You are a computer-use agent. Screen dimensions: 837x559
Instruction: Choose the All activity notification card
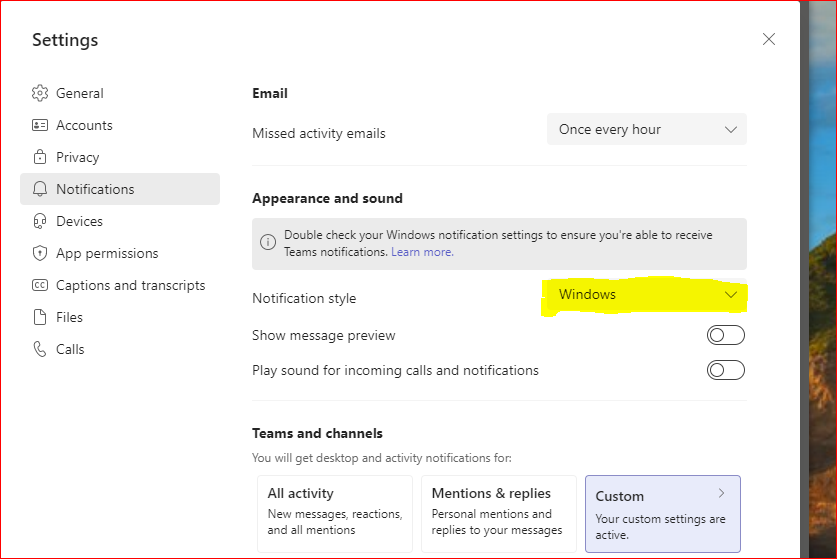point(335,514)
